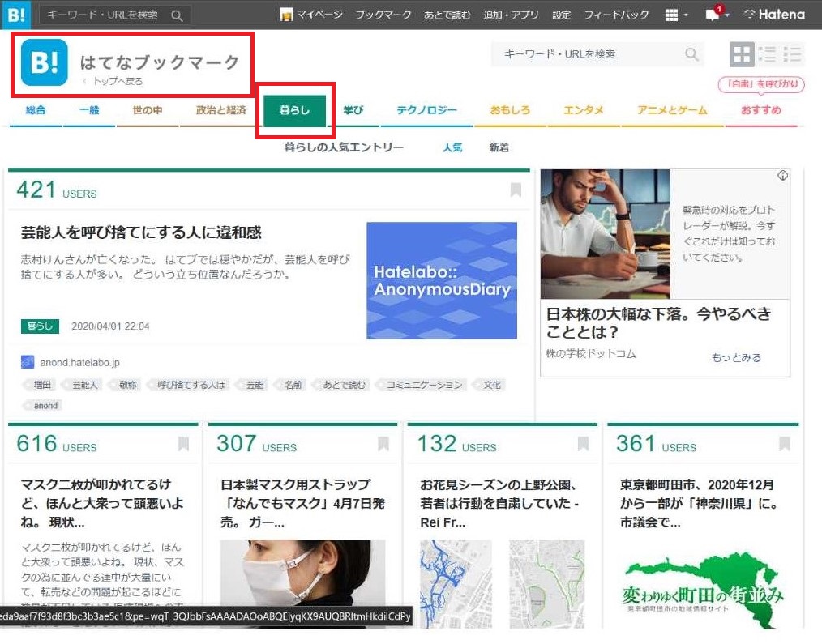Show 新着 entries
Viewport: 822px width, 644px height.
tap(499, 147)
